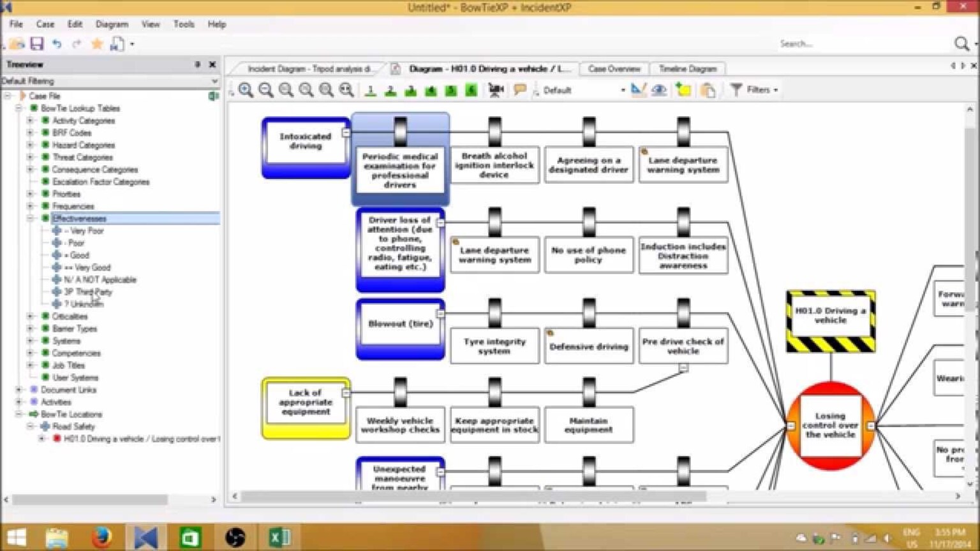The image size is (980, 551).
Task: Open the Filters dropdown in diagram toolbar
Action: pyautogui.click(x=755, y=90)
